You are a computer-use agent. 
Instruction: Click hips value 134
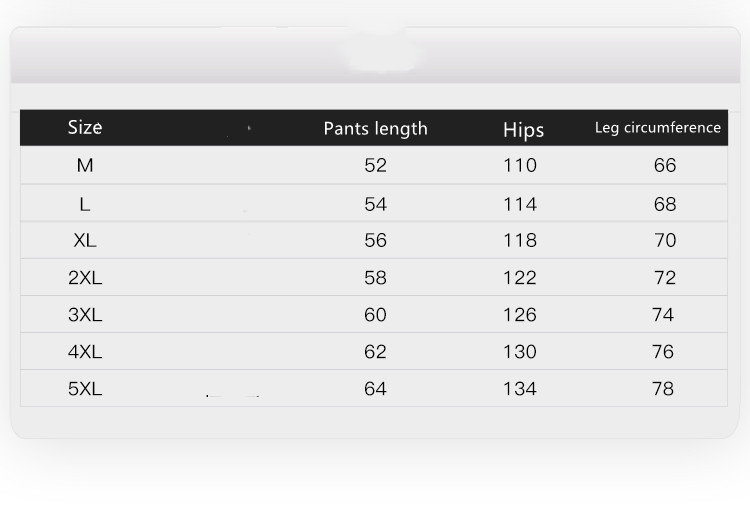point(520,389)
